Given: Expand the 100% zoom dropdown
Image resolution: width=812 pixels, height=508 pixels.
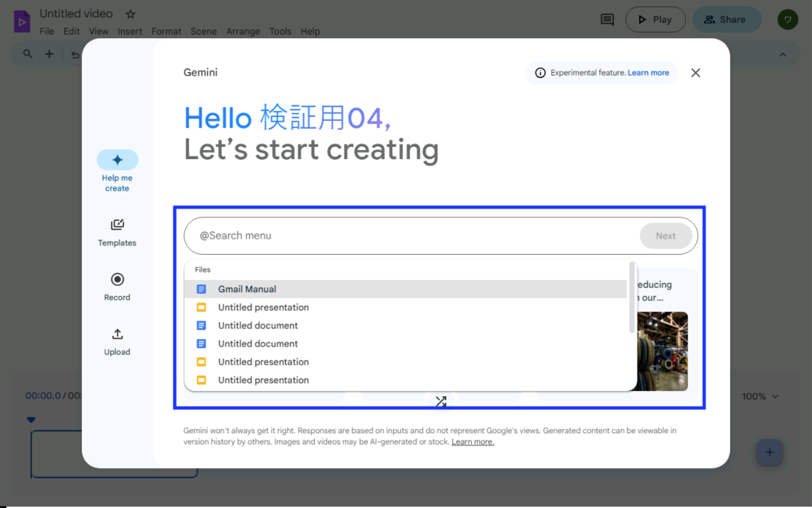Looking at the screenshot, I should tap(760, 396).
